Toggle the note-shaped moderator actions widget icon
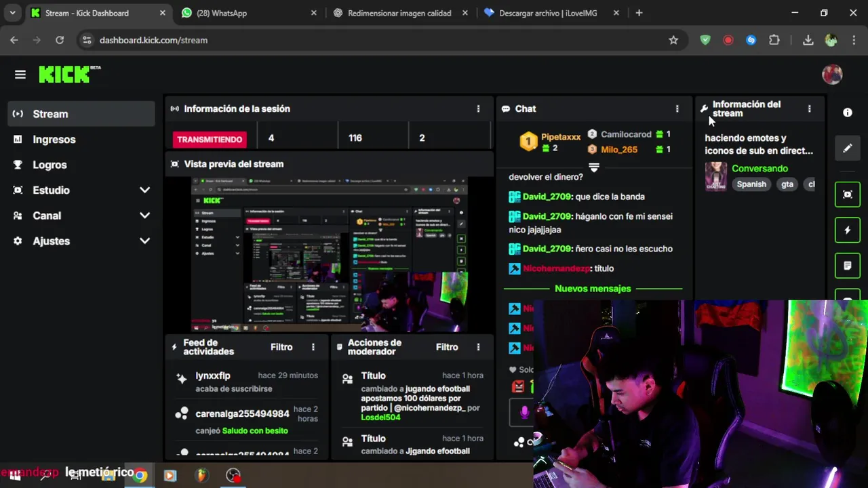868x488 pixels. [x=848, y=266]
